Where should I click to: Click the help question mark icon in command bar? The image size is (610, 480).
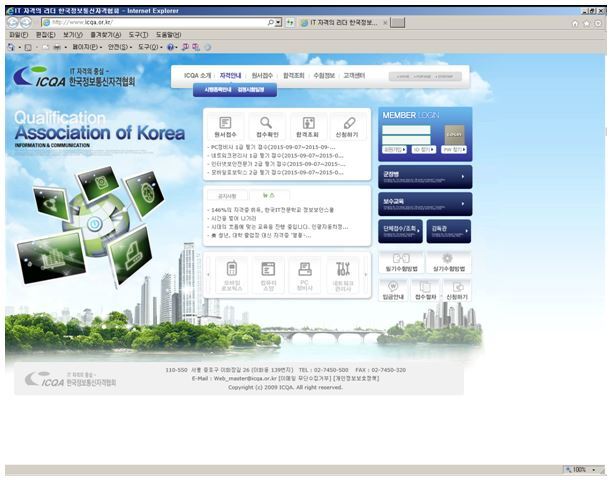tap(170, 47)
